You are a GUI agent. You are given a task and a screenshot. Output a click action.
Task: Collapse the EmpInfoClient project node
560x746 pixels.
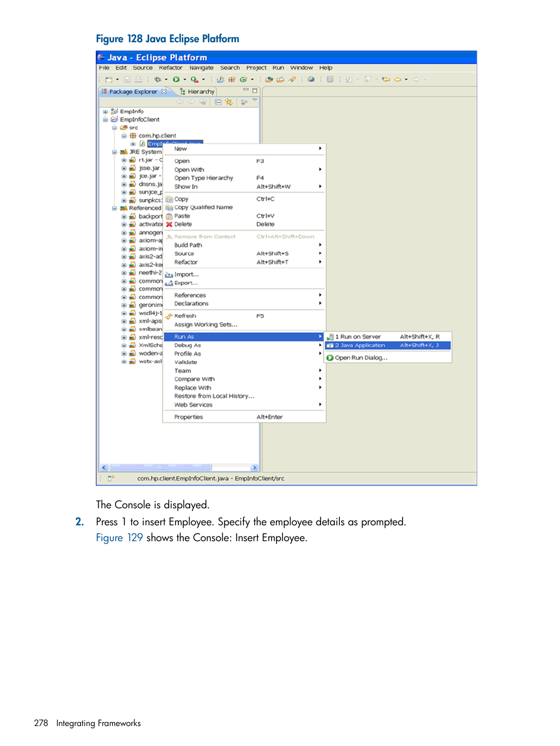tap(106, 120)
